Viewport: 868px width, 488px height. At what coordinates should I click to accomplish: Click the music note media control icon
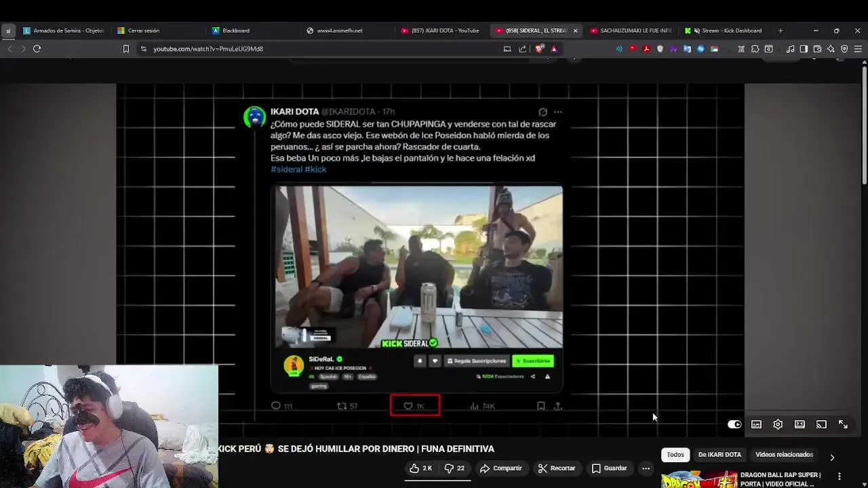tap(790, 49)
